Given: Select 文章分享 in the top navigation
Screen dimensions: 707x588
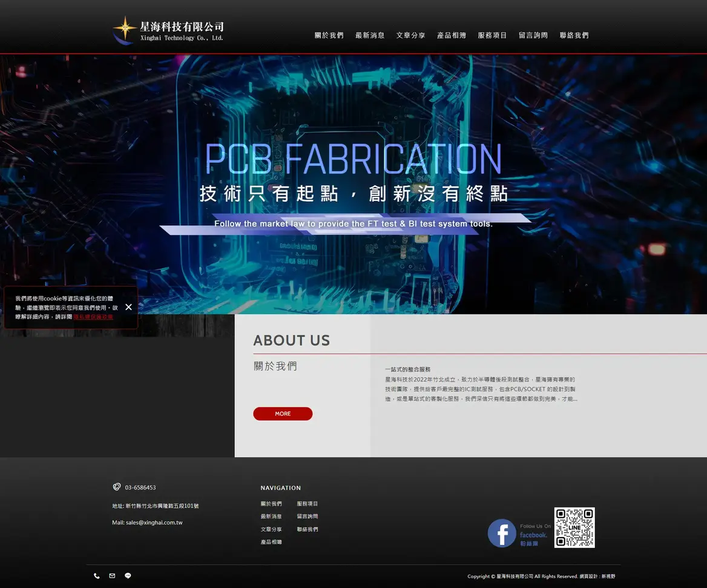Looking at the screenshot, I should click(411, 35).
